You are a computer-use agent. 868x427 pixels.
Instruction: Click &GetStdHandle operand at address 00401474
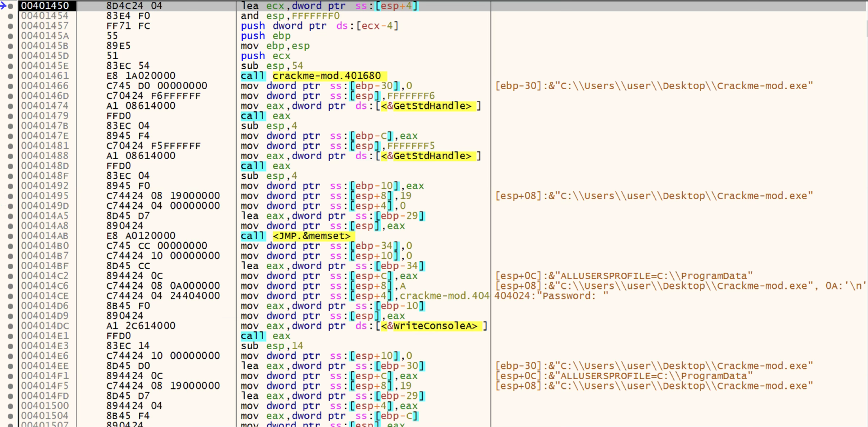pyautogui.click(x=428, y=106)
